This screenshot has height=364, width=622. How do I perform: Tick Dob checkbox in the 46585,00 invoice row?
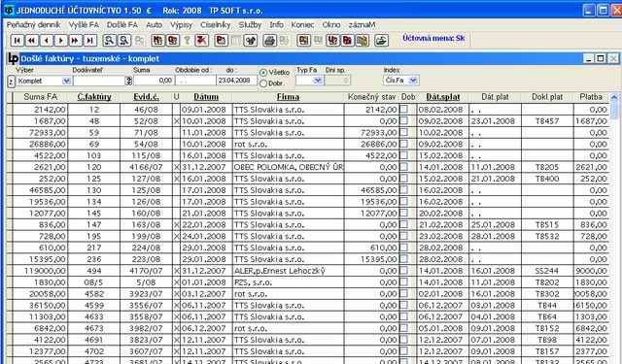click(404, 189)
